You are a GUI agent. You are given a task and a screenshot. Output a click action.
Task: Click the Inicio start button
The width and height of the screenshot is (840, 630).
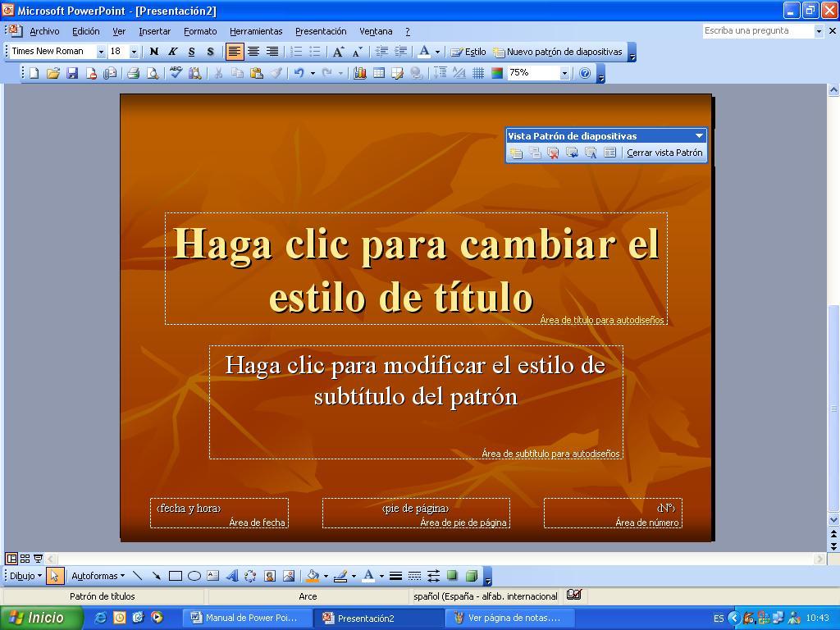[40, 618]
